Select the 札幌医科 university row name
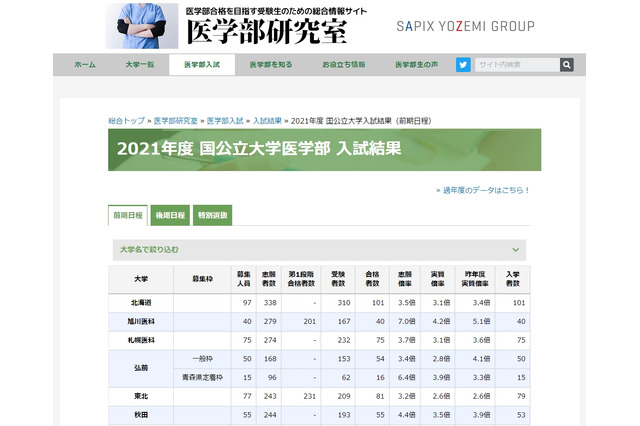640x426 pixels. pos(141,340)
